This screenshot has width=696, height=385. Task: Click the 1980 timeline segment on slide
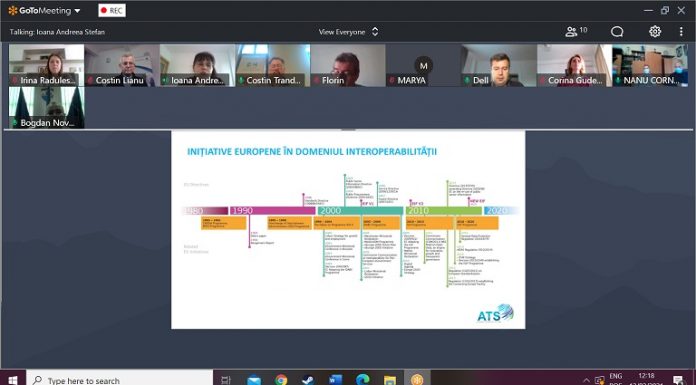pos(205,210)
